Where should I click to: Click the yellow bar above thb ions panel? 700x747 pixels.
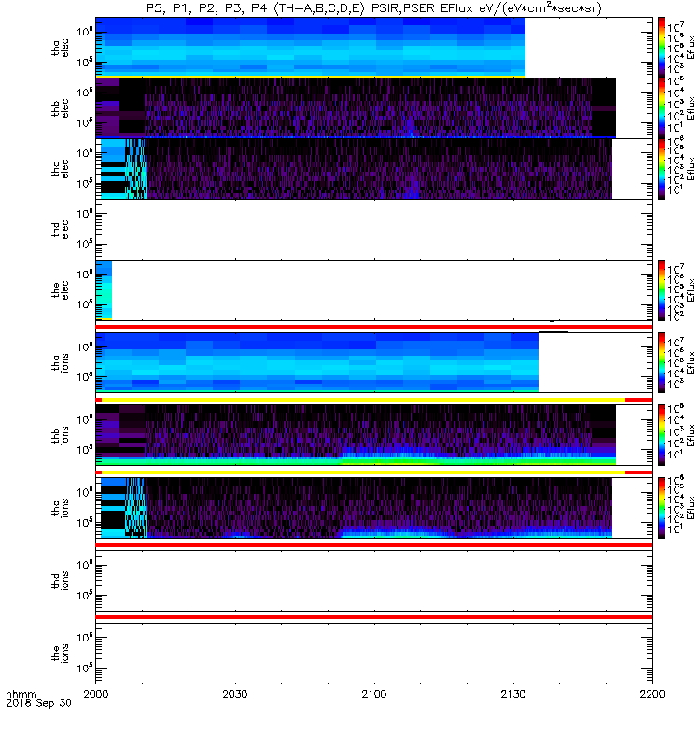tap(363, 400)
